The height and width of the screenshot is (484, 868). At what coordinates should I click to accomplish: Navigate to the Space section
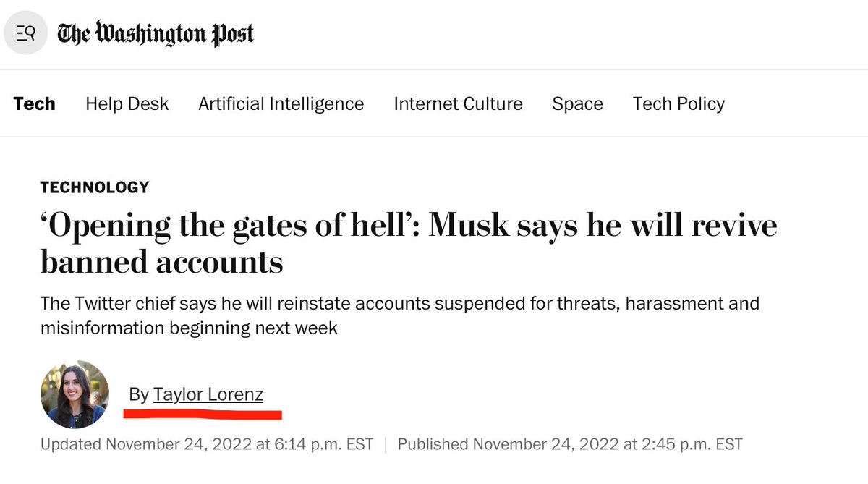(577, 103)
